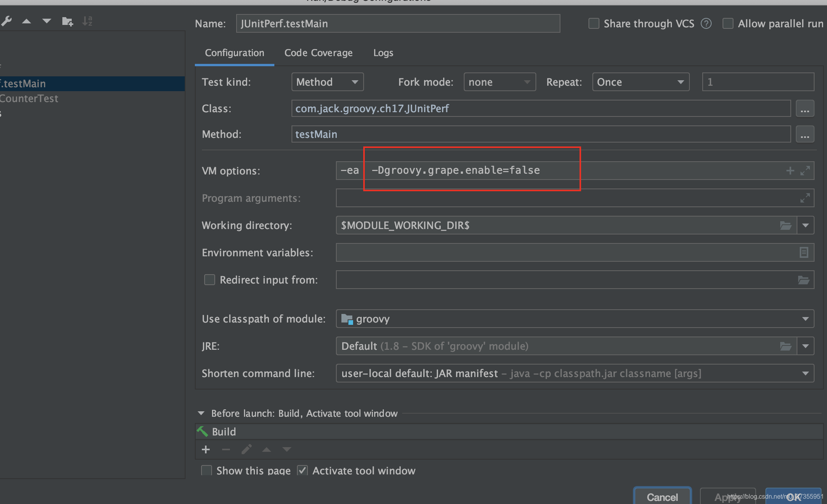
Task: Click browse button next to Class field
Action: pos(805,109)
